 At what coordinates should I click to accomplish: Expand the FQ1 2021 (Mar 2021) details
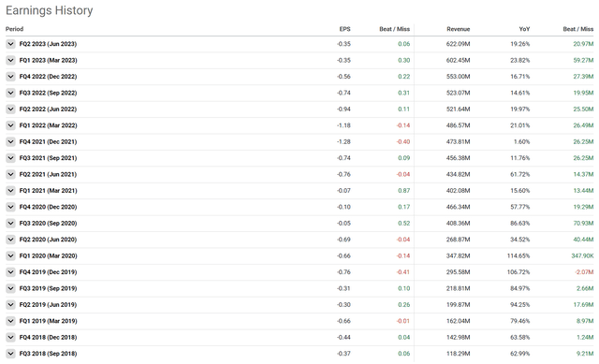click(x=10, y=191)
